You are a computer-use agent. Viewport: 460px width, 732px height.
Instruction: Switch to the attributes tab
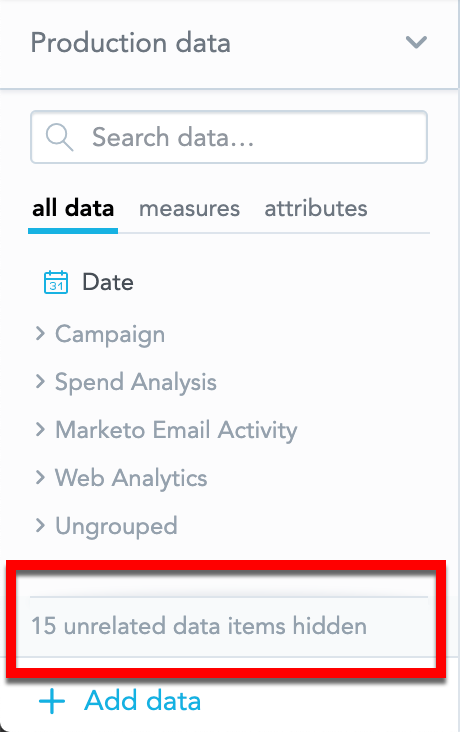pos(316,208)
